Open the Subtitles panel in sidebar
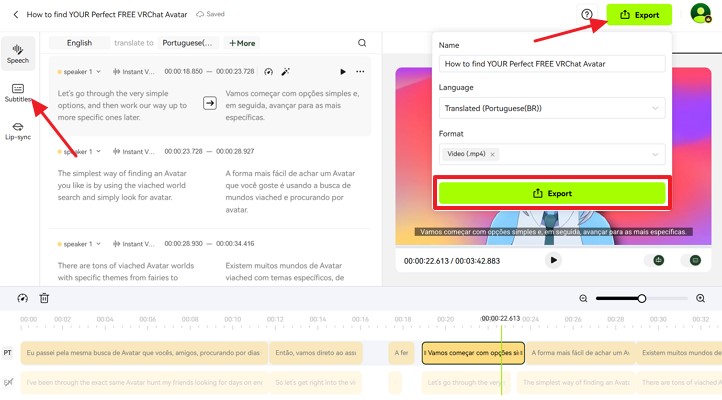Viewport: 722px width, 400px height. pos(18,93)
